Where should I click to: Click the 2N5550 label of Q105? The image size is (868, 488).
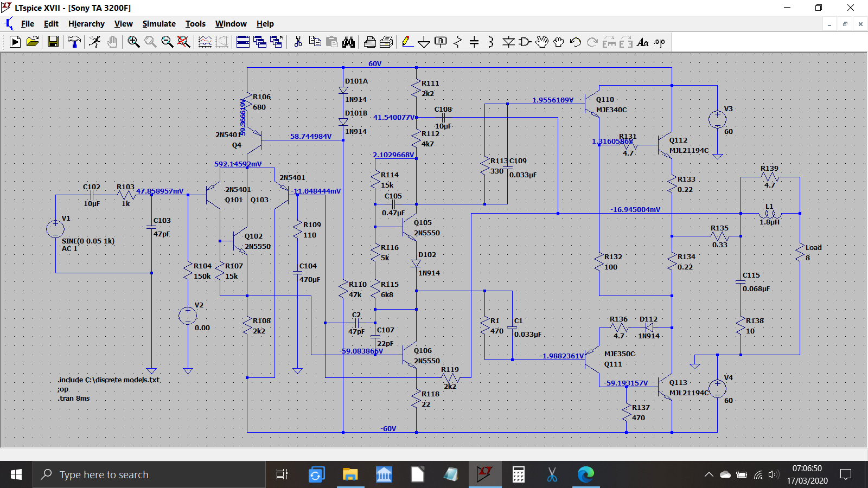(427, 233)
